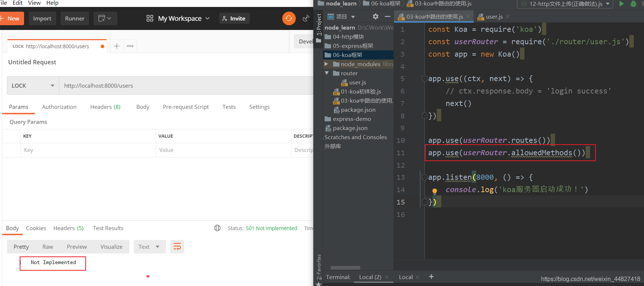Select the Pretty response view
The image size is (644, 286).
click(x=21, y=247)
